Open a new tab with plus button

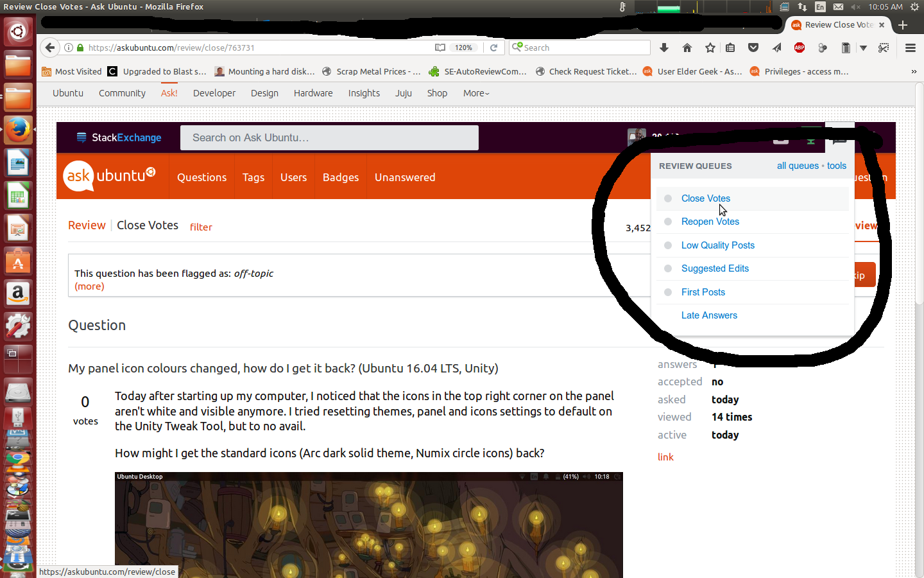[903, 25]
